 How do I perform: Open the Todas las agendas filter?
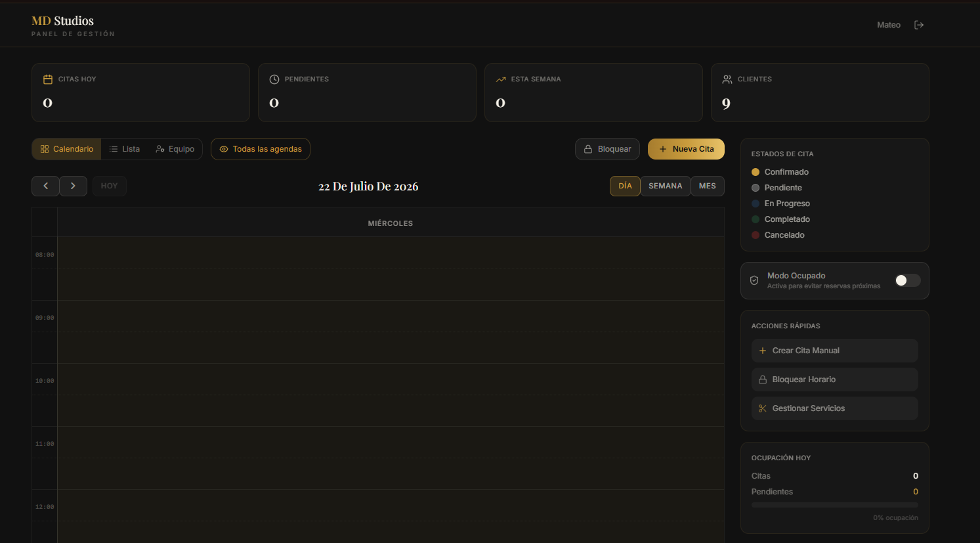pos(261,149)
